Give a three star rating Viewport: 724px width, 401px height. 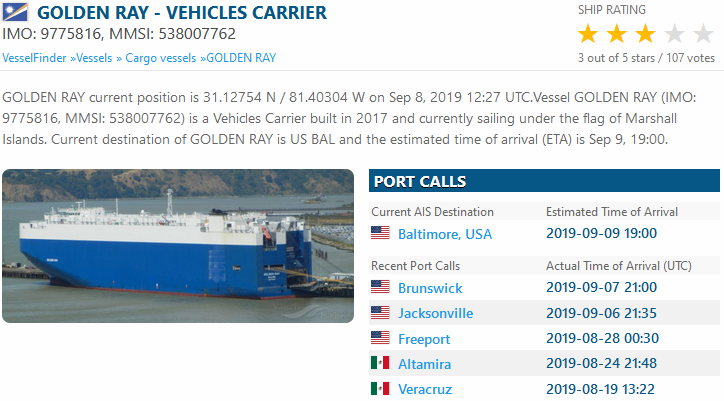coord(645,34)
